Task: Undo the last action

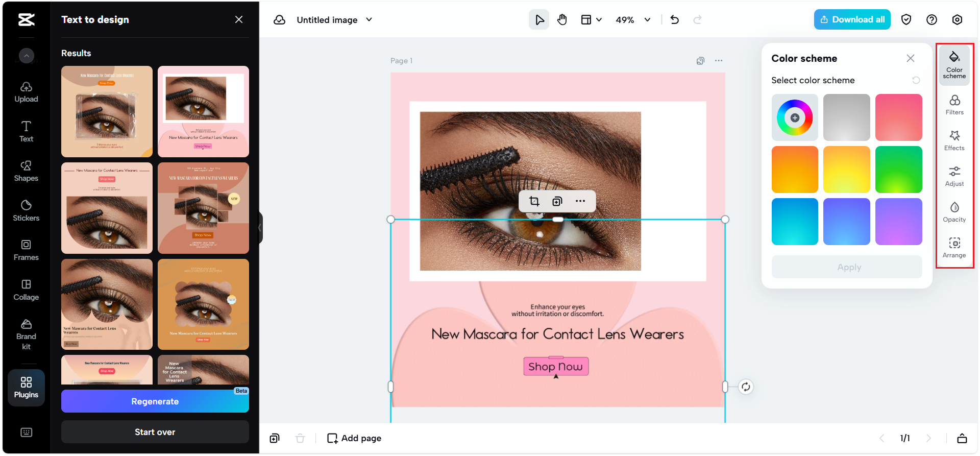Action: [x=675, y=20]
